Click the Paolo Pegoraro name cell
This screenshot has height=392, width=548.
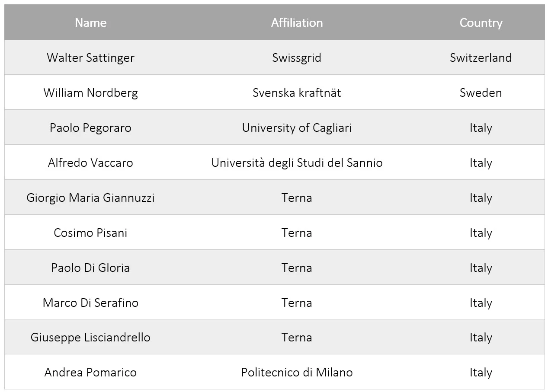(x=90, y=127)
